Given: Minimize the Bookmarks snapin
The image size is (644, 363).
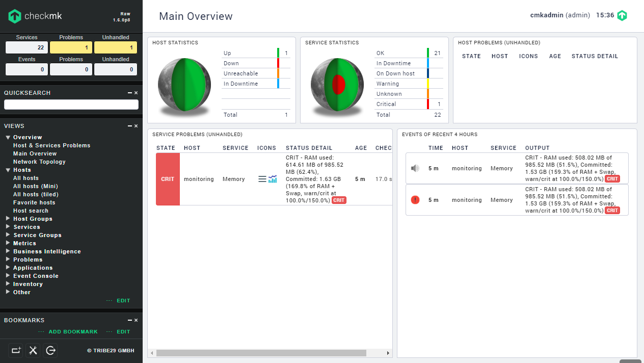Looking at the screenshot, I should pos(130,320).
